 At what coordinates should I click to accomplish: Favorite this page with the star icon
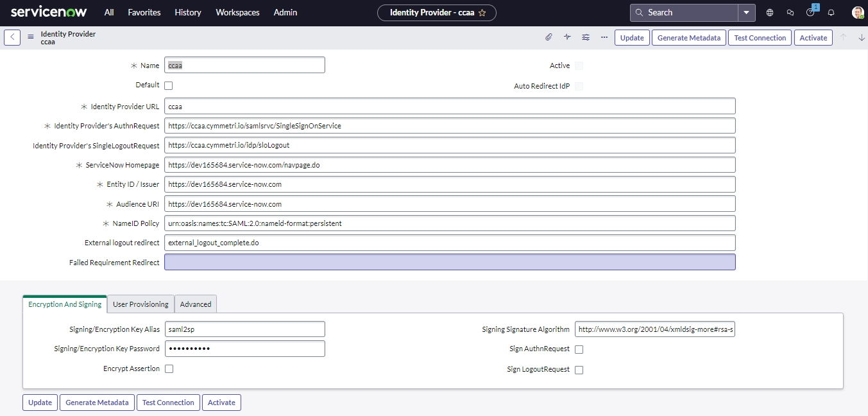tap(482, 13)
